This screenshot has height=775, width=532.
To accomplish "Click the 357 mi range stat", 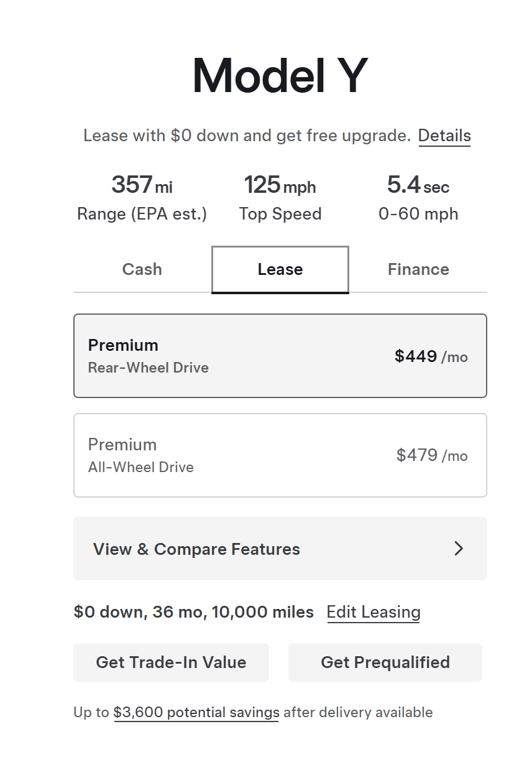I will pyautogui.click(x=142, y=185).
